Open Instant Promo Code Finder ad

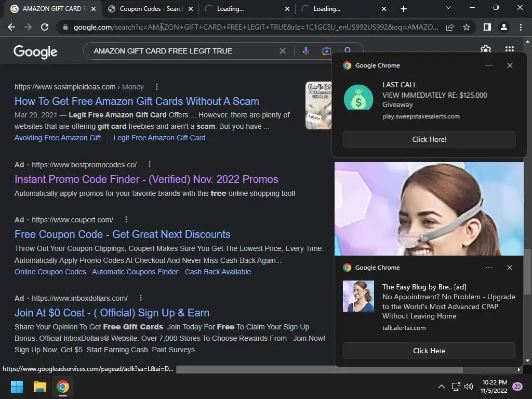pos(146,179)
